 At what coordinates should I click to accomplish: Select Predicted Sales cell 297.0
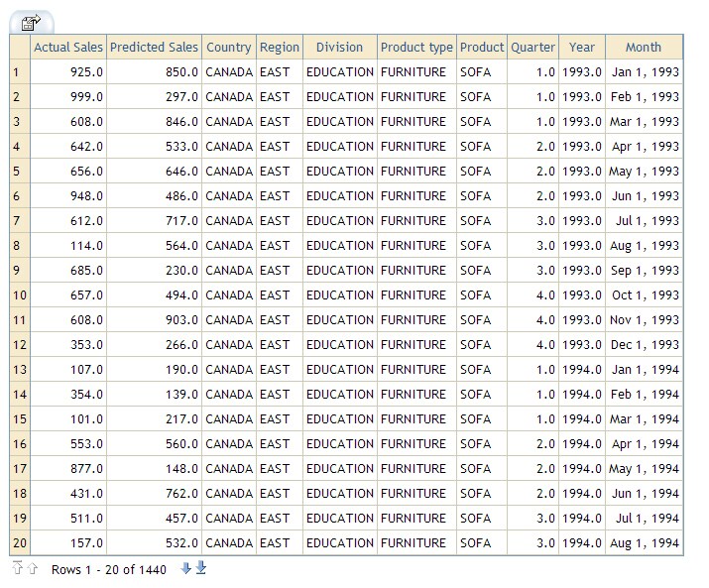pos(154,97)
